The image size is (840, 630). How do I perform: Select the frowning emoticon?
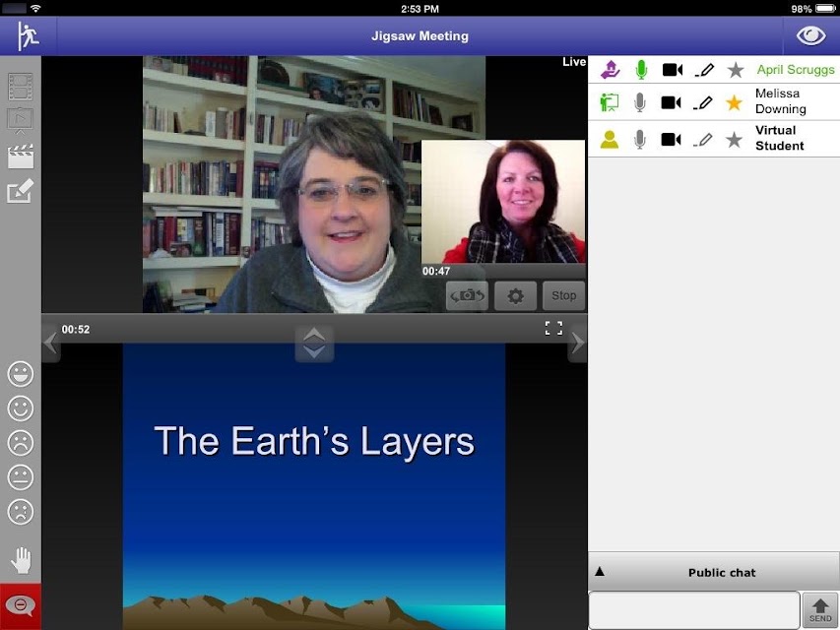click(21, 443)
